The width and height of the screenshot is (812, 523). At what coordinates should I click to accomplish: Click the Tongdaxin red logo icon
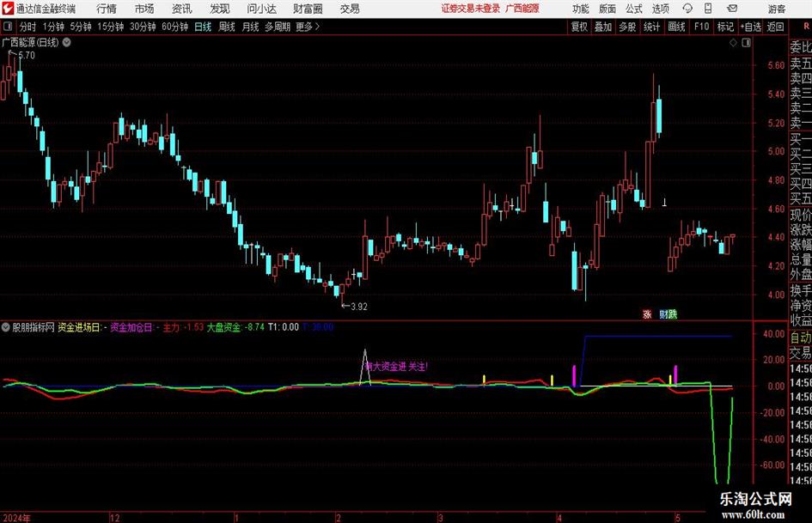coord(8,9)
